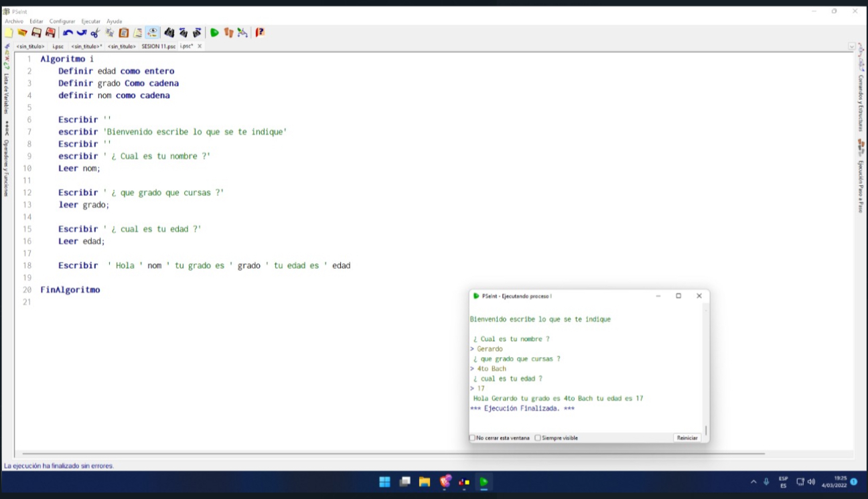Switch to the SESION 11.psc tab
868x499 pixels.
(159, 46)
